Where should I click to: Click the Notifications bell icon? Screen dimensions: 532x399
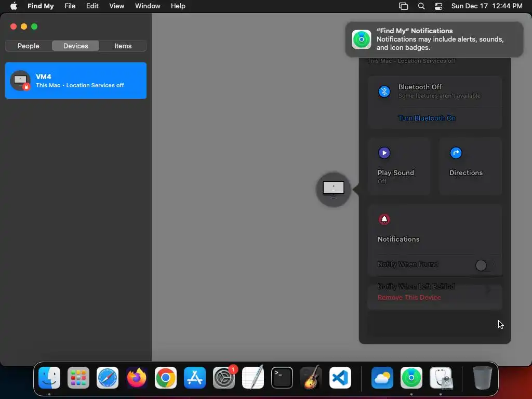[384, 219]
